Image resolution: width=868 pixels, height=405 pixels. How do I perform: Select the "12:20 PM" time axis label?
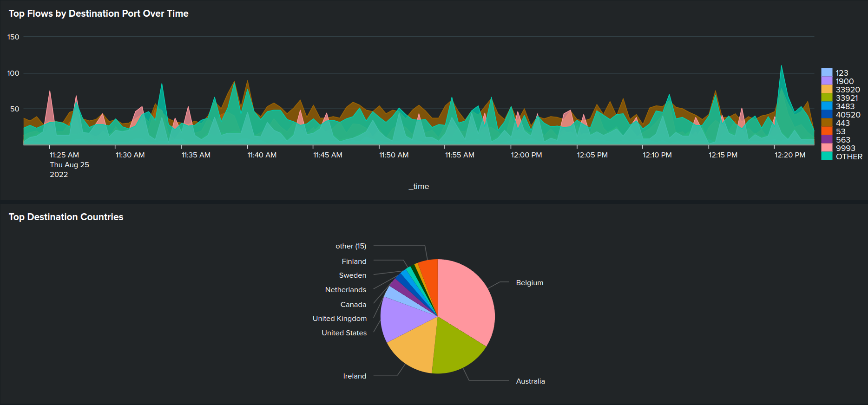coord(790,155)
